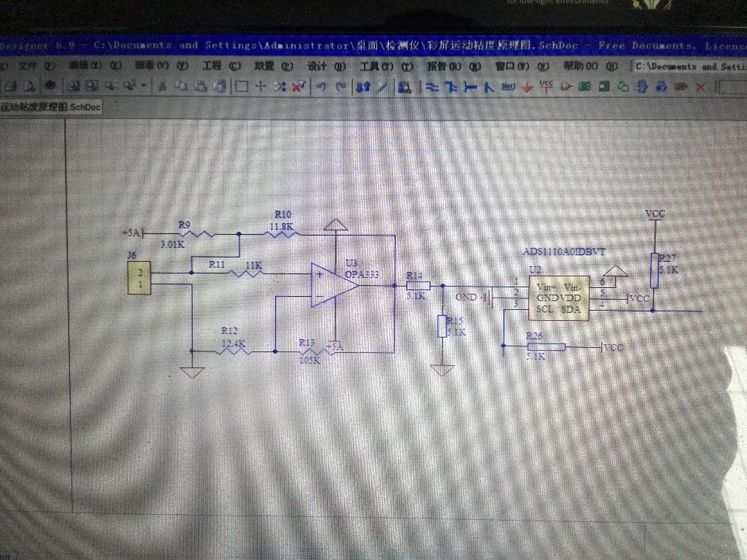The image size is (747, 560).
Task: Place a port
Action: click(x=681, y=87)
